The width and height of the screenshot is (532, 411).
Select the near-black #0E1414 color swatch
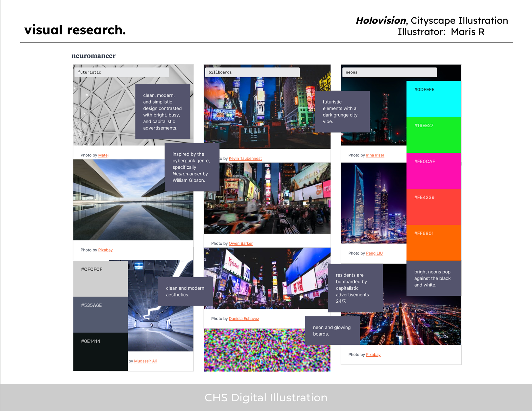[101, 352]
